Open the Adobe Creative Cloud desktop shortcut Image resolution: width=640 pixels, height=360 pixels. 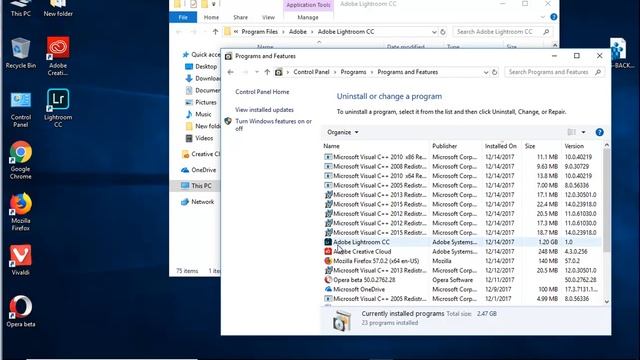tap(58, 56)
